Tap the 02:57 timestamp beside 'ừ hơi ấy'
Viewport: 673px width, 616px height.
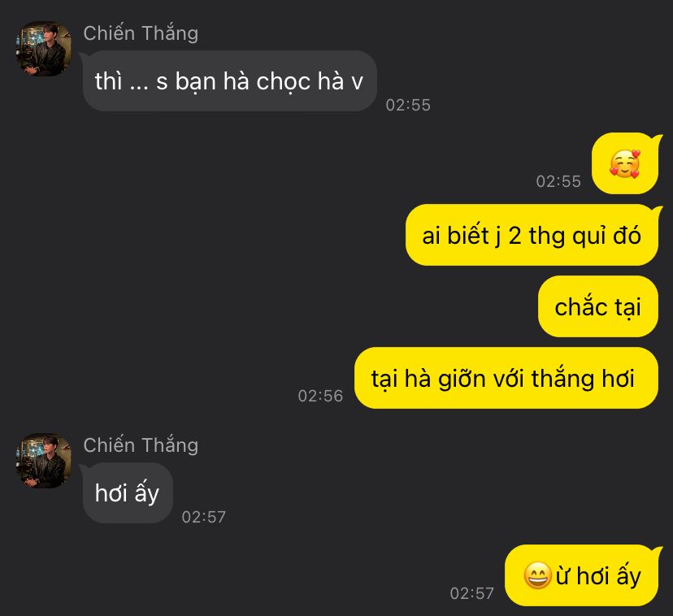[471, 593]
